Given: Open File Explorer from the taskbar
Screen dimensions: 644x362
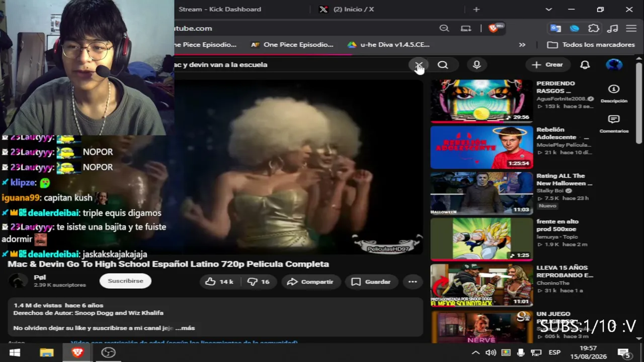Looking at the screenshot, I should click(x=46, y=353).
